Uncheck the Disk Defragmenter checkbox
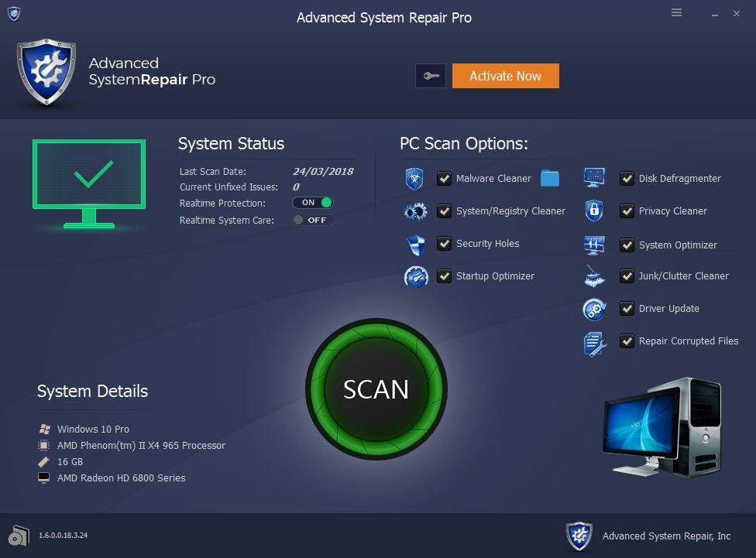 pos(627,178)
